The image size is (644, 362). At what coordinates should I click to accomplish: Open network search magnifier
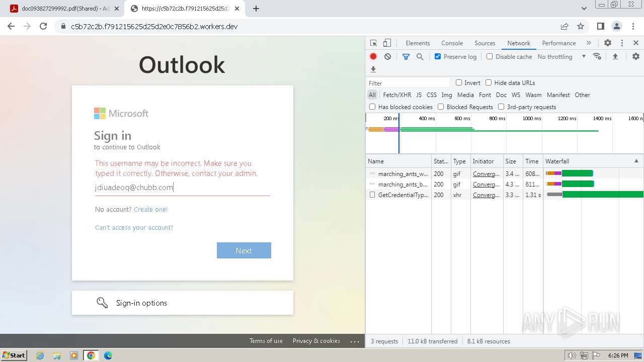click(420, 57)
